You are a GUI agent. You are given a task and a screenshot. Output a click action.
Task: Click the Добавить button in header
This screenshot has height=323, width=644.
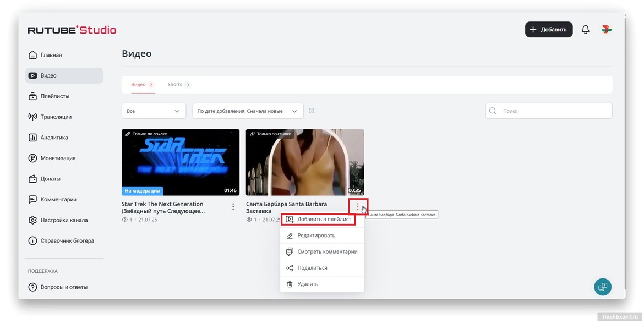pyautogui.click(x=548, y=30)
